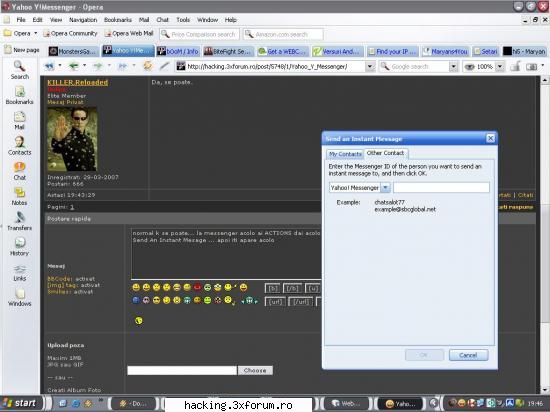The image size is (550, 412).
Task: Click the taskbar clock showing 19:46
Action: (535, 404)
